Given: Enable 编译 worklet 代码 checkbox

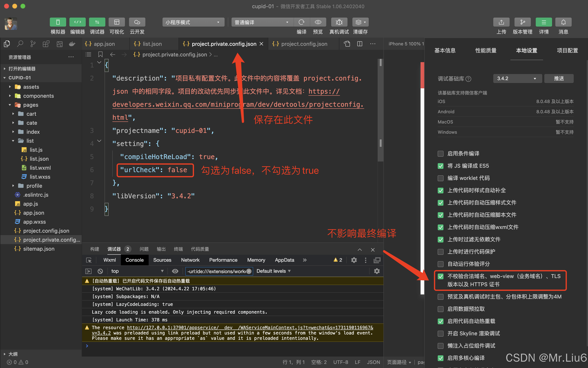Looking at the screenshot, I should click(x=441, y=178).
